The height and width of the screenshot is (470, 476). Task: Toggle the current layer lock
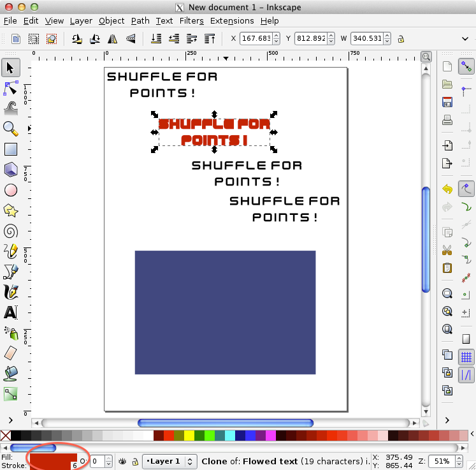click(135, 461)
